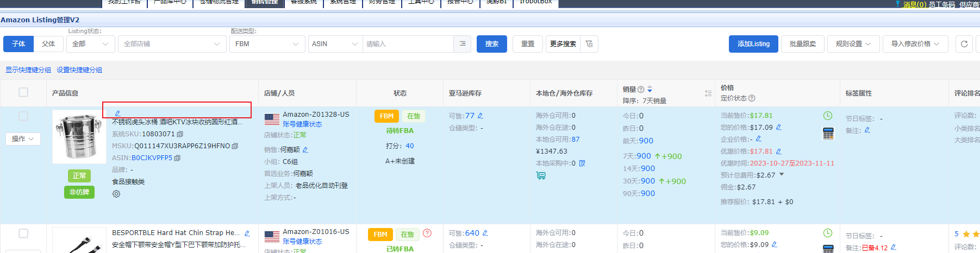Click 批量跟卖 button

803,44
